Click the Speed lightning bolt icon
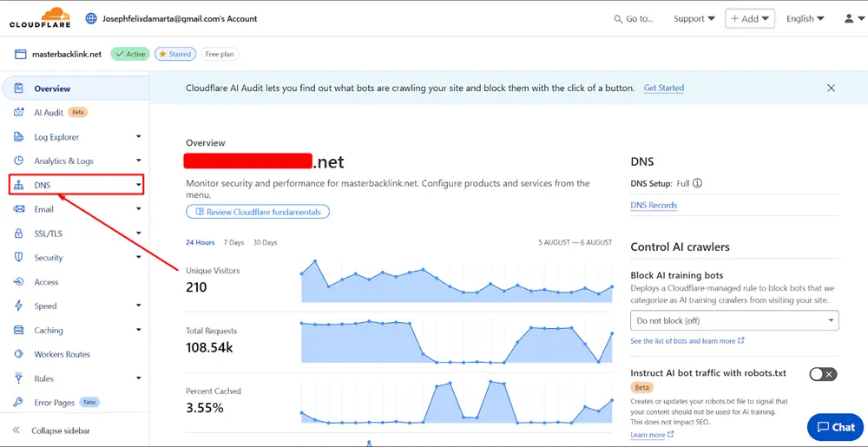Viewport: 868px width, 447px height. click(18, 306)
